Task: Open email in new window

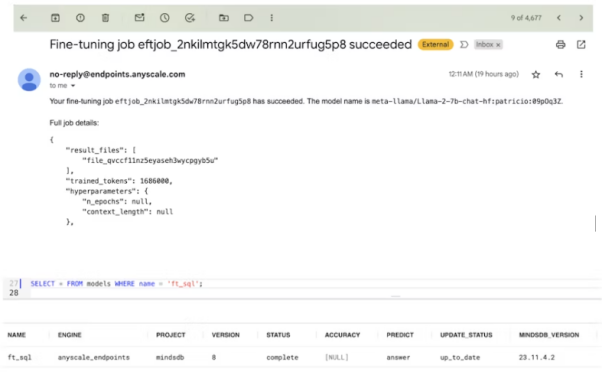Action: (x=581, y=45)
